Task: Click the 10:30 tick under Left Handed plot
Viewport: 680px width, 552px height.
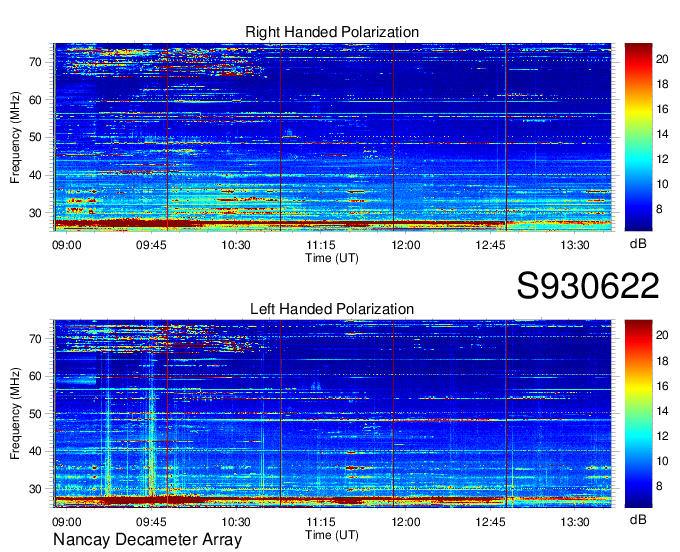Action: point(236,522)
